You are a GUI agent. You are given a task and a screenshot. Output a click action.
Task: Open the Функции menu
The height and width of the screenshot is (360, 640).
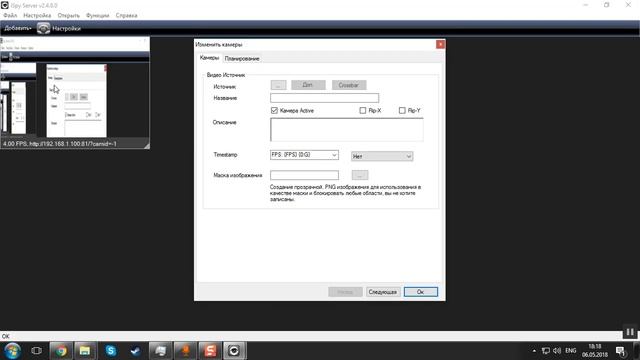[98, 16]
